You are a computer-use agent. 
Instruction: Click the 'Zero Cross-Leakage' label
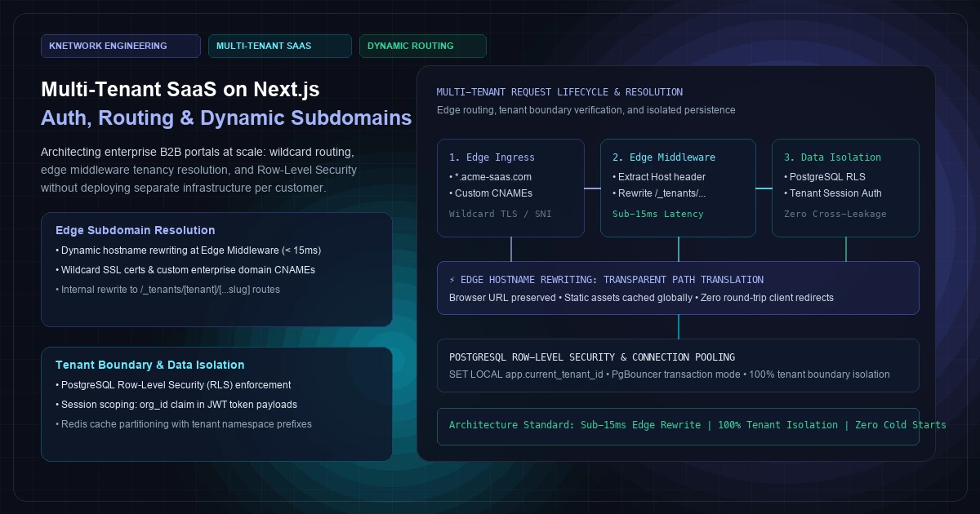(x=835, y=214)
